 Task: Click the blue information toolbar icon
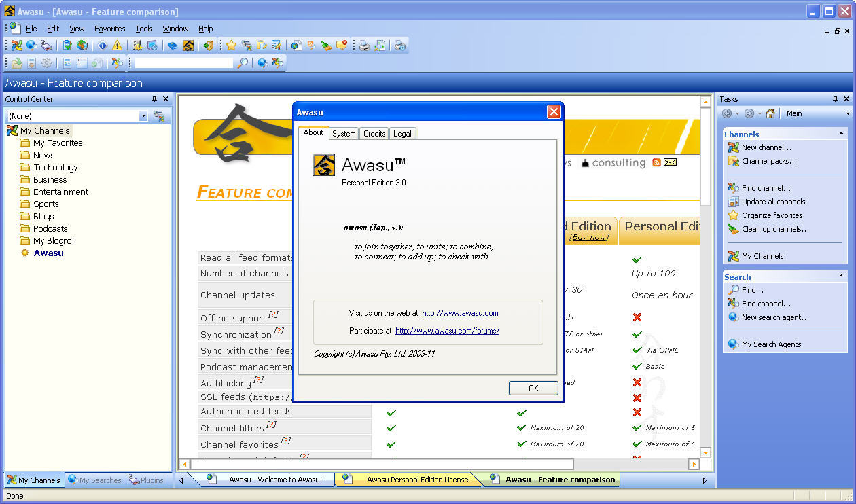point(103,46)
